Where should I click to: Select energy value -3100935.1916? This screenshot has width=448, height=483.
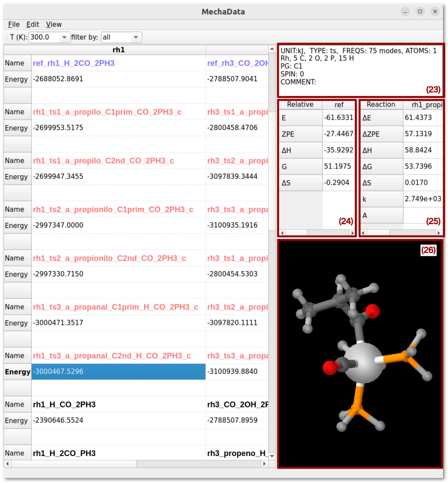tap(237, 225)
